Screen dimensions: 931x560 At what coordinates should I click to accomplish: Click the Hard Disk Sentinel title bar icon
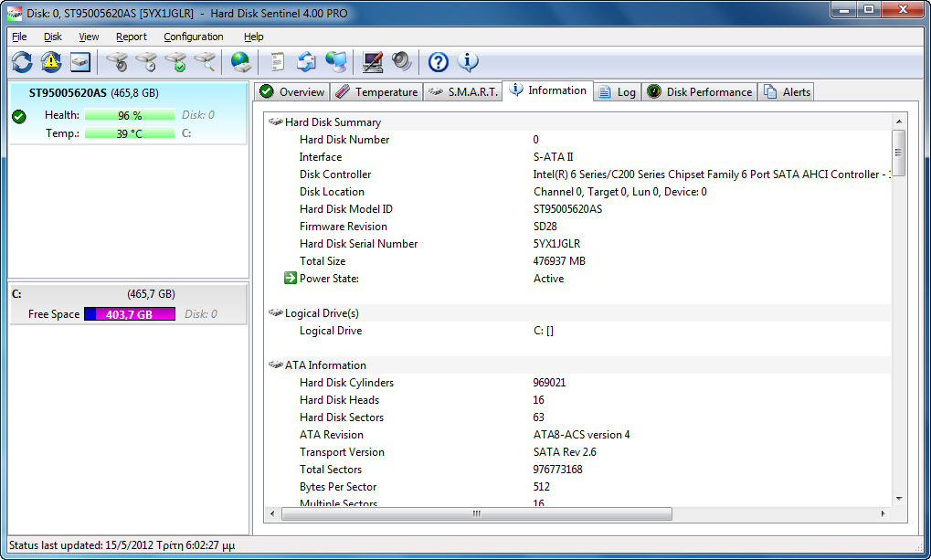point(15,13)
